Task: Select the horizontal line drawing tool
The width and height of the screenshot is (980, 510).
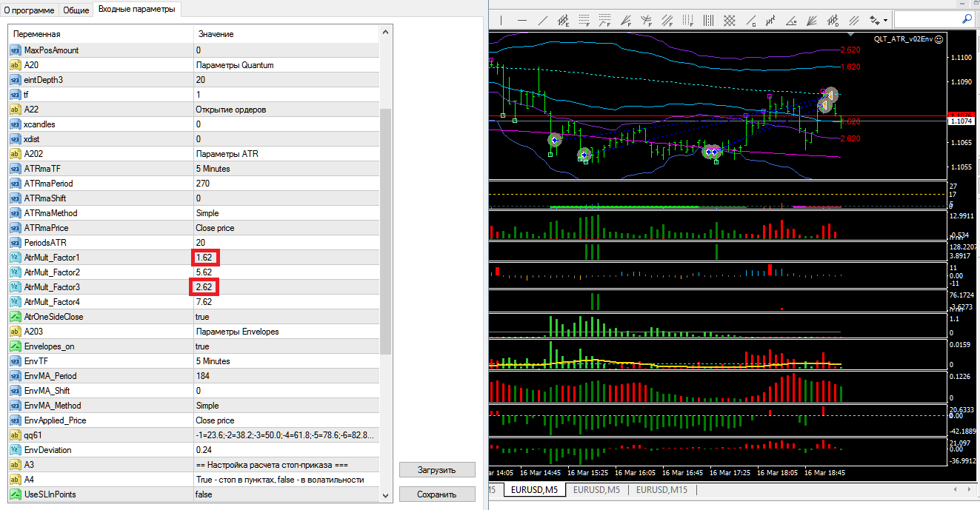Action: pyautogui.click(x=522, y=20)
